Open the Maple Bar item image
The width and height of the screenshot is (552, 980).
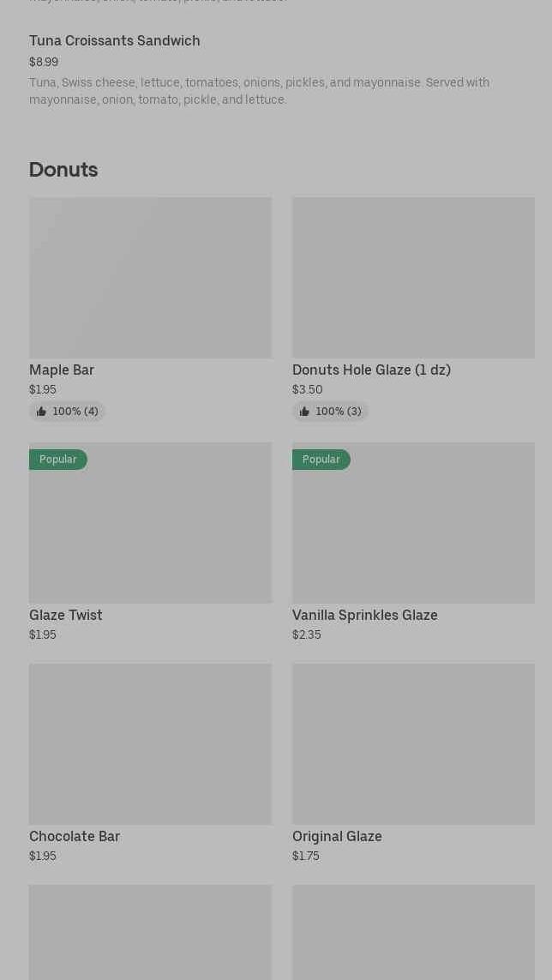[x=151, y=278]
